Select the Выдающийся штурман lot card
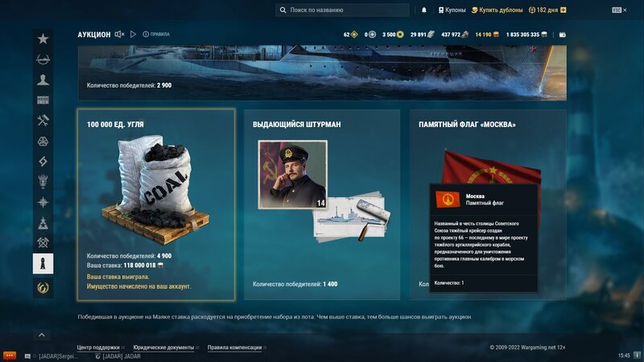Screen dimensions: 644x362 pos(322,204)
